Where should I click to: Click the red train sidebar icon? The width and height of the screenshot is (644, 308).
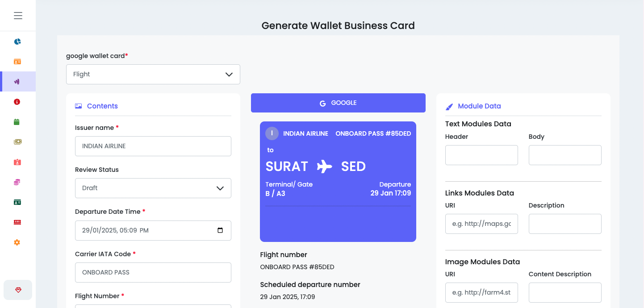pyautogui.click(x=18, y=222)
